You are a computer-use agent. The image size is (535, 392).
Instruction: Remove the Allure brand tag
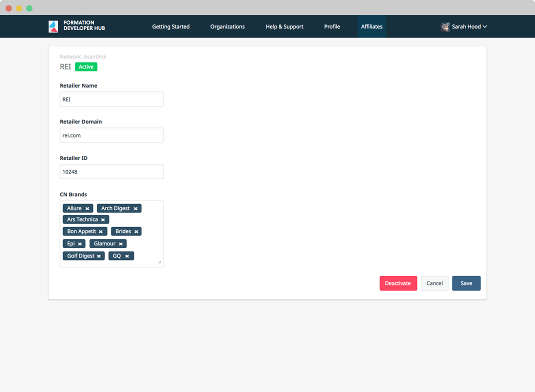[x=87, y=208]
